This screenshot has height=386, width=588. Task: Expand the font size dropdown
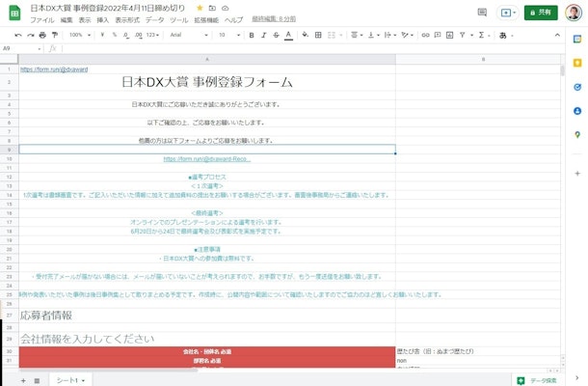click(x=227, y=35)
